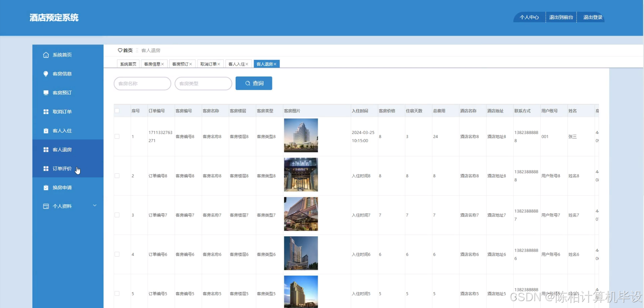Check the checkbox for row 3

point(117,215)
